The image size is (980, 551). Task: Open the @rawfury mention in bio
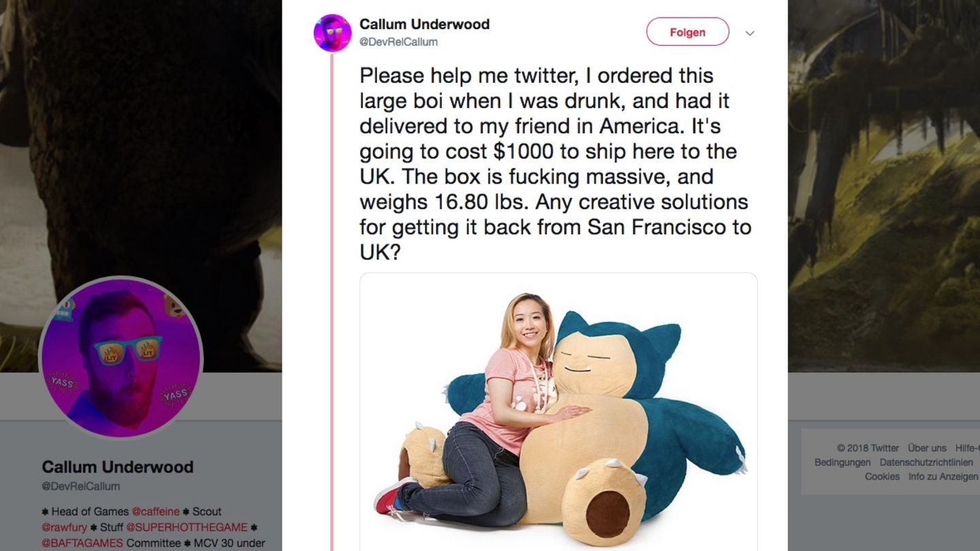pyautogui.click(x=65, y=527)
